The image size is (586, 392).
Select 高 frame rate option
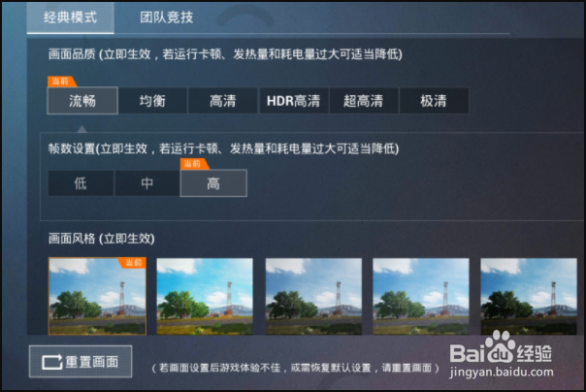213,183
